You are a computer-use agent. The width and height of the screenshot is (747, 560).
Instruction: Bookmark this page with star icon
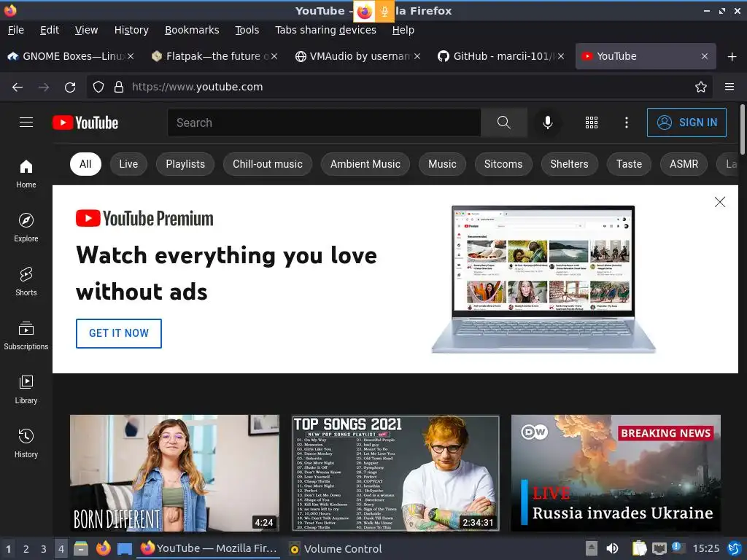pyautogui.click(x=701, y=87)
